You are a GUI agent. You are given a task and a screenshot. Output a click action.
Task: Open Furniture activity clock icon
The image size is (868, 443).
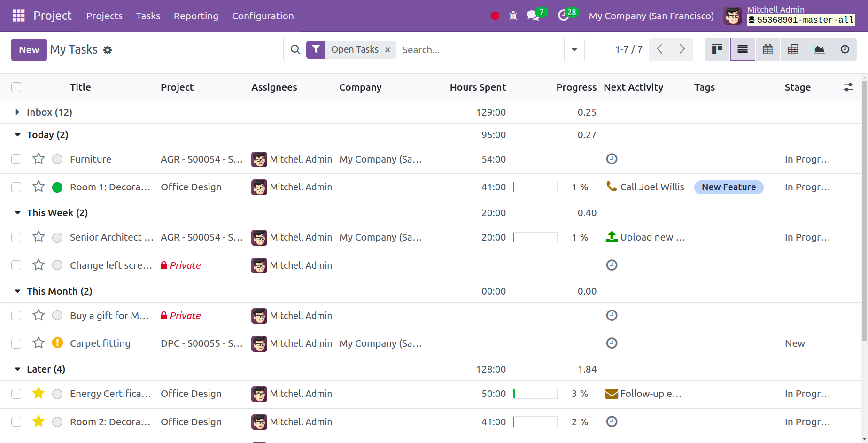tap(612, 159)
